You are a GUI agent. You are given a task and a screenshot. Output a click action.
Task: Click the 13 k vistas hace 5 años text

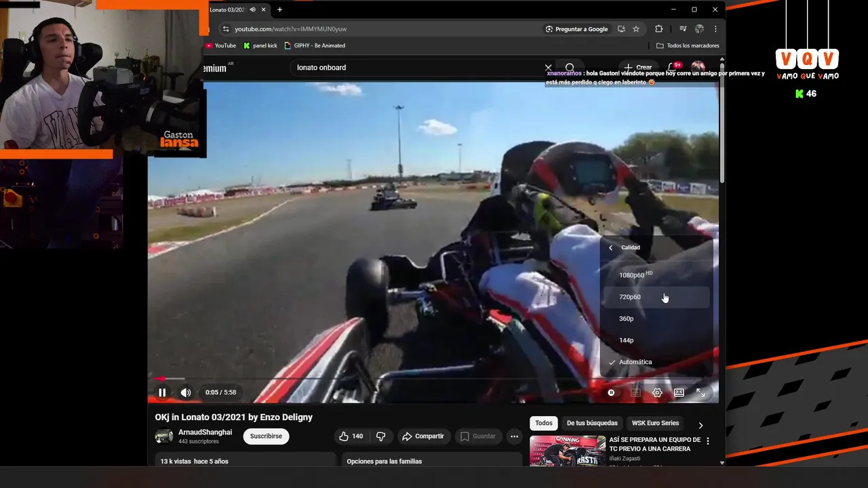[195, 462]
